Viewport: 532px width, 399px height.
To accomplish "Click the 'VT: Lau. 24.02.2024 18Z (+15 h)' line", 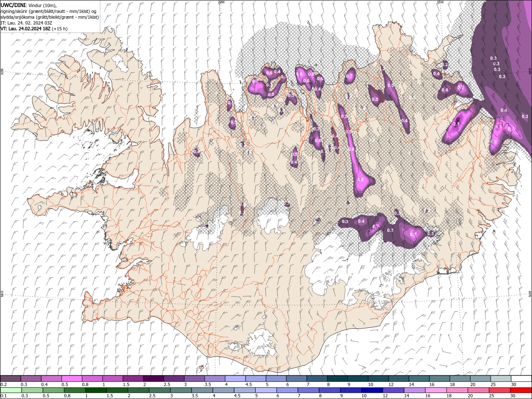I will coord(34,29).
